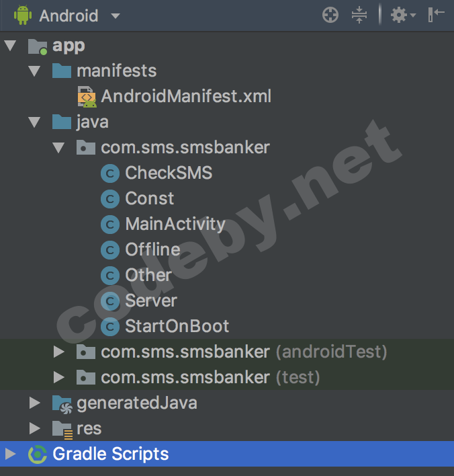Click the scroll from source crosshair icon
The width and height of the screenshot is (454, 476).
click(x=330, y=15)
